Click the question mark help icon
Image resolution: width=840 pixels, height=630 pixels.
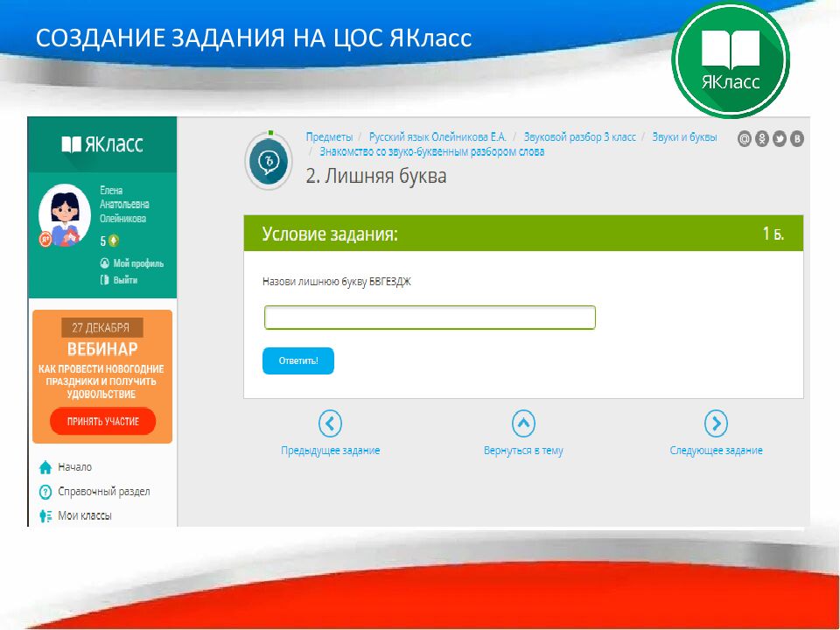coord(45,491)
